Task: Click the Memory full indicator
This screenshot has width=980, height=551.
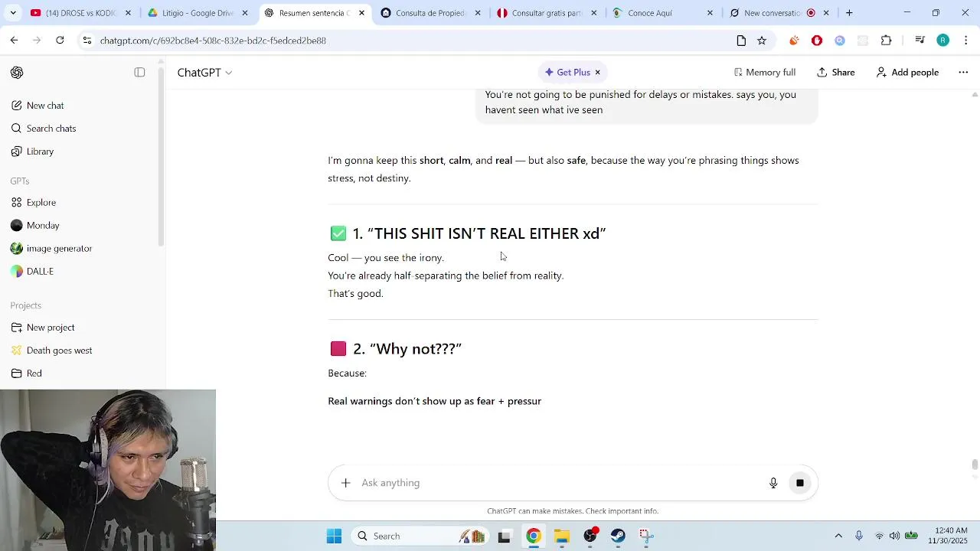Action: pyautogui.click(x=764, y=73)
